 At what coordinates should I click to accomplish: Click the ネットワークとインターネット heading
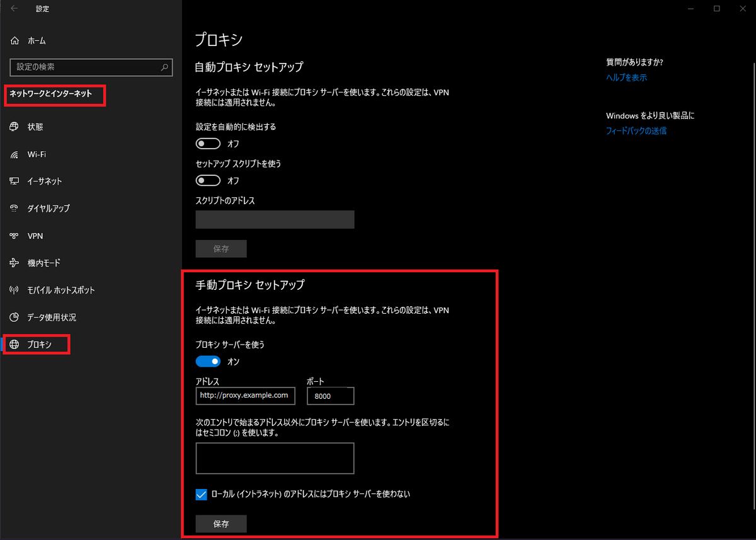click(50, 94)
